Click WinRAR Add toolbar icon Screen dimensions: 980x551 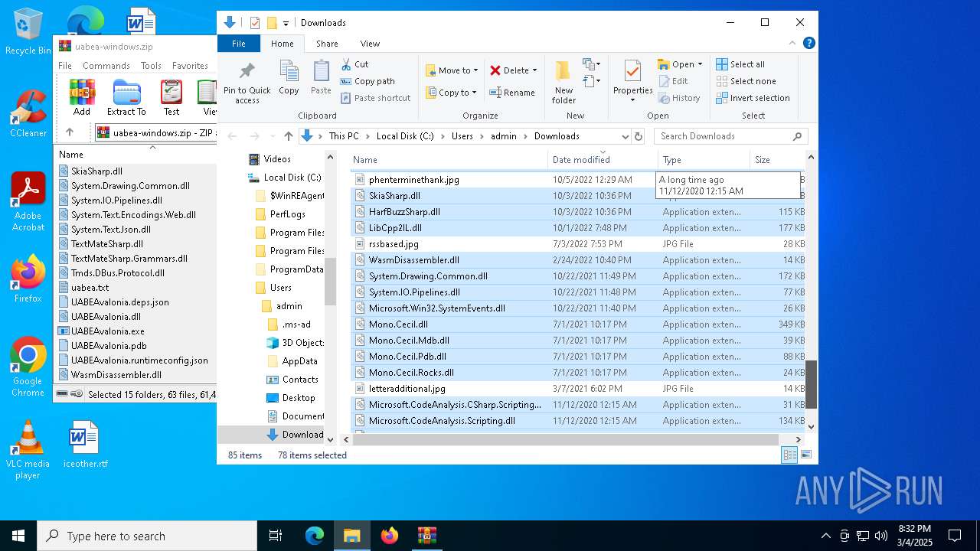82,97
